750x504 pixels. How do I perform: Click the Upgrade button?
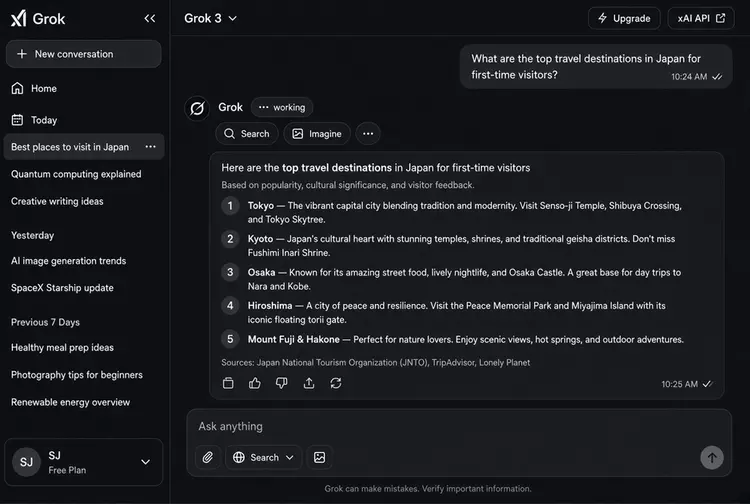pyautogui.click(x=624, y=19)
